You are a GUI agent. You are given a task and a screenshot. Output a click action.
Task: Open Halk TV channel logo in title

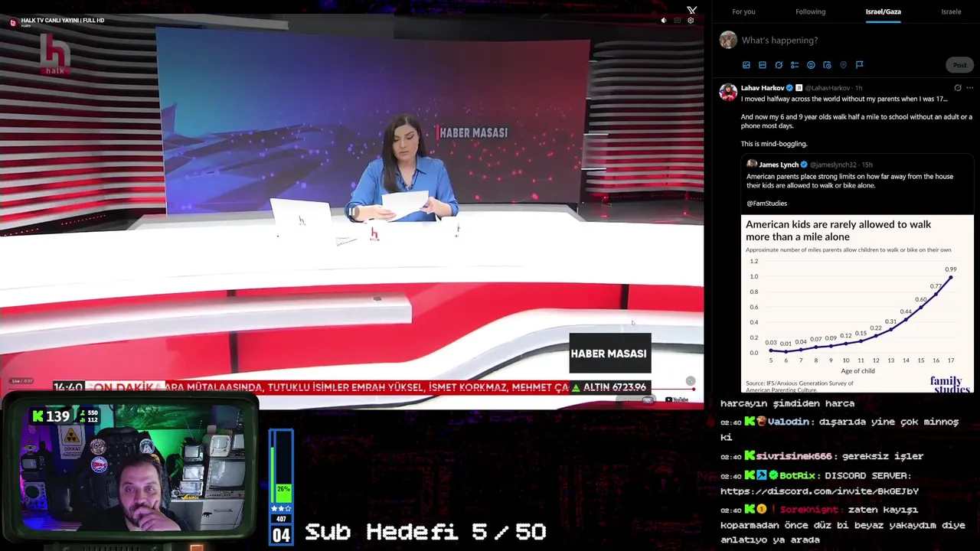pos(12,23)
